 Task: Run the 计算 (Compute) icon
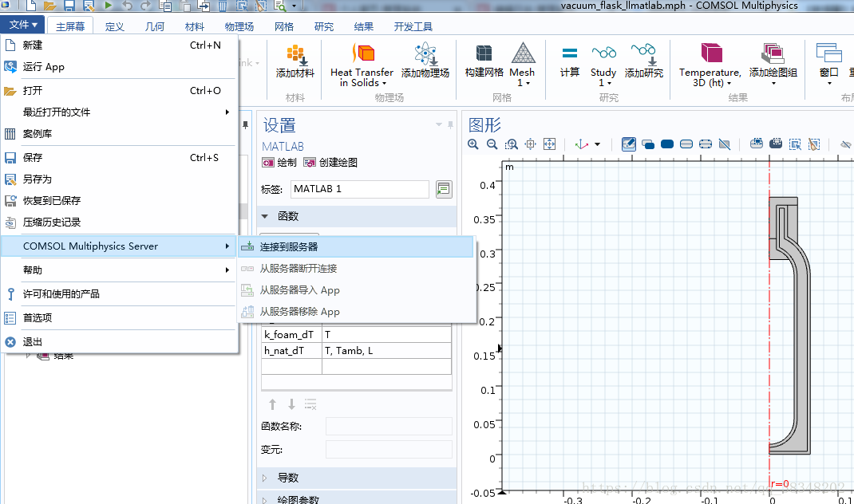point(570,64)
